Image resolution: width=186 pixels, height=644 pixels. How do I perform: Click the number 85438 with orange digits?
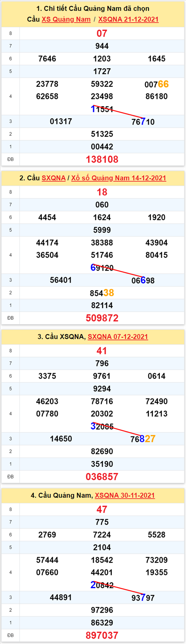(x=102, y=293)
